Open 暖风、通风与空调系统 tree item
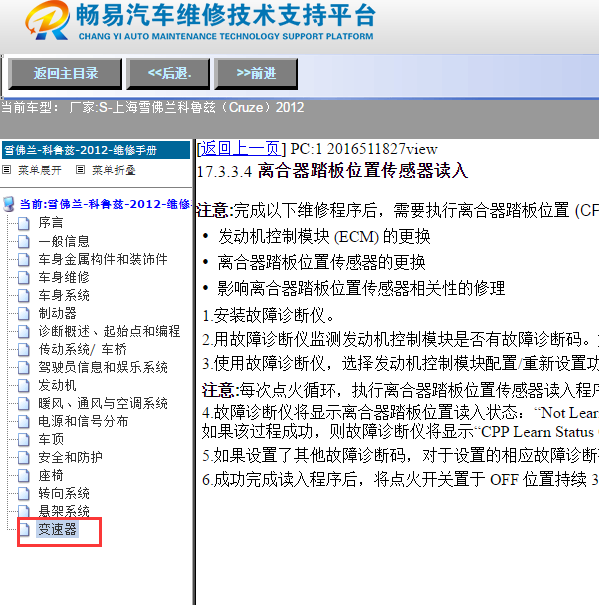The image size is (599, 605). [x=103, y=403]
